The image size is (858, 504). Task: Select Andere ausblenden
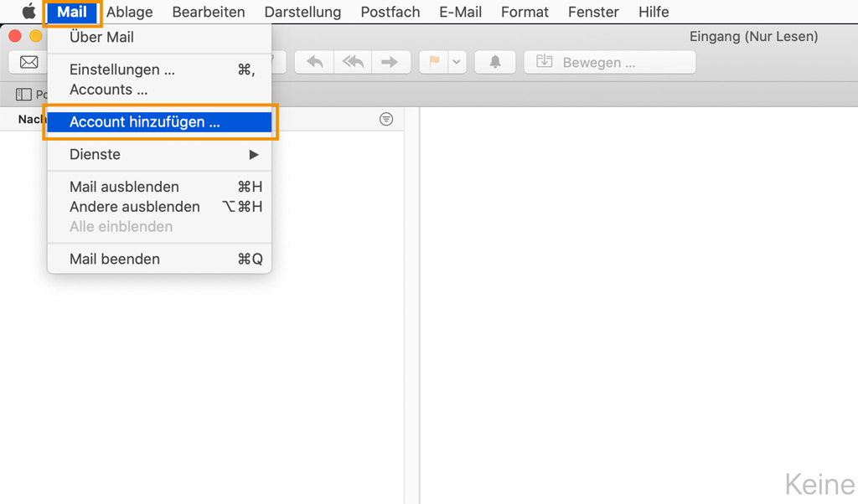click(x=159, y=207)
